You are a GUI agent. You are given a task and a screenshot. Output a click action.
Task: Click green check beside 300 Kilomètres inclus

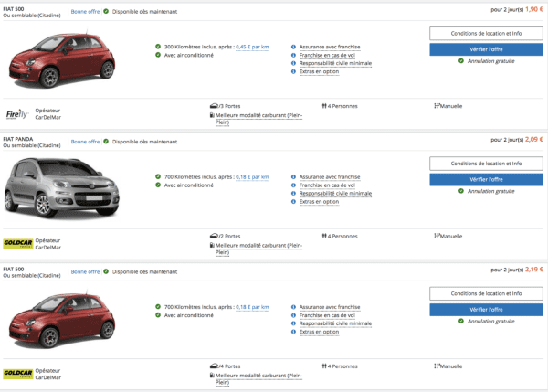pyautogui.click(x=158, y=47)
